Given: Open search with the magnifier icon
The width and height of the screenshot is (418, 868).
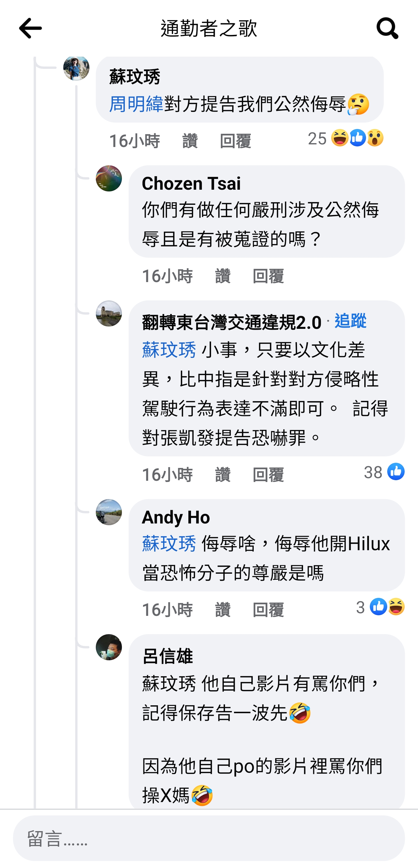Looking at the screenshot, I should pyautogui.click(x=387, y=28).
